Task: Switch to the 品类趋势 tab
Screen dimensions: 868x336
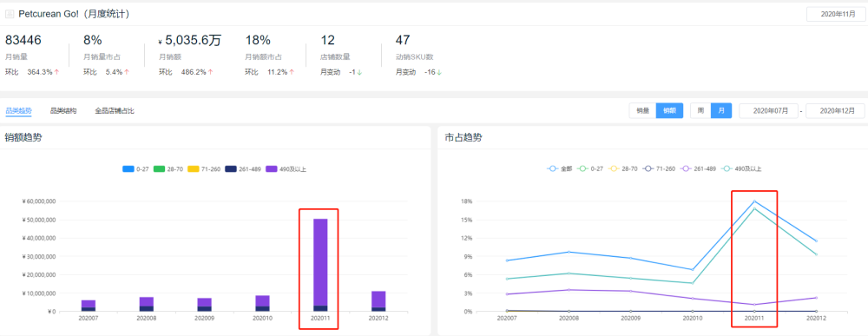Action: click(x=18, y=111)
